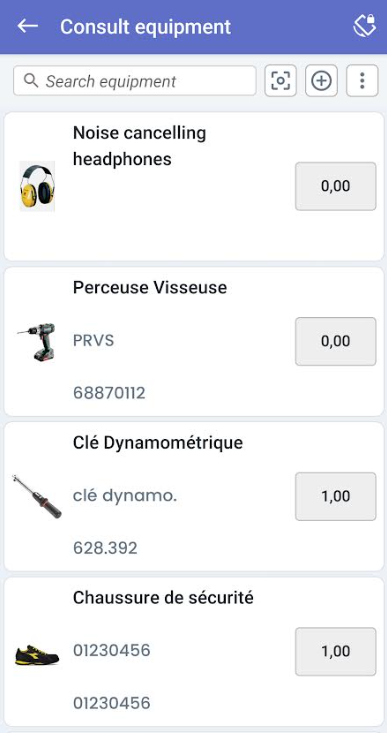Edit the Clé Dynamométrique quantity 1,00

pos(336,496)
